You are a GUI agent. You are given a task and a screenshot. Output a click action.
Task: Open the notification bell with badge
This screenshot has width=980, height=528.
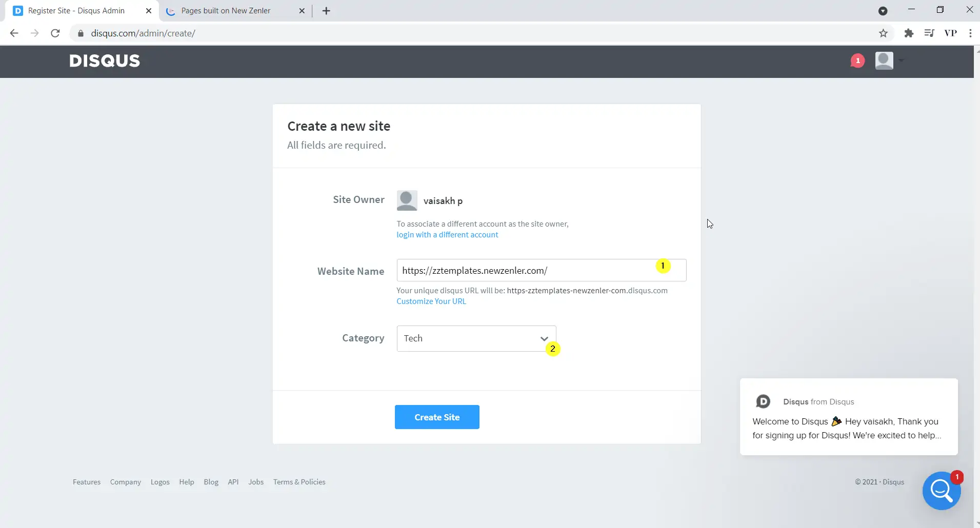coord(857,60)
